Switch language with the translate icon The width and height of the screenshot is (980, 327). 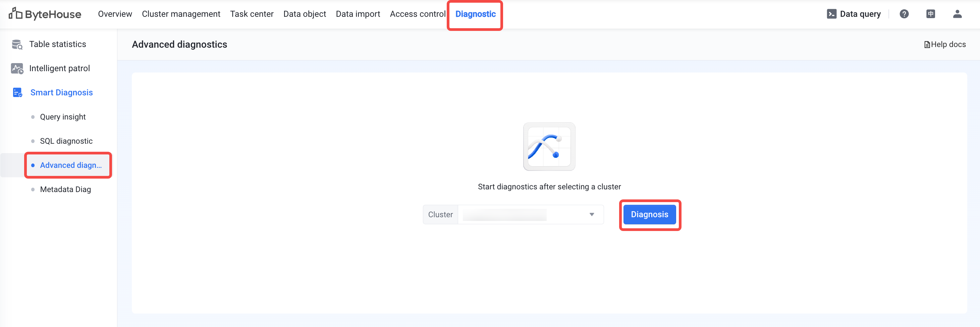click(x=931, y=14)
